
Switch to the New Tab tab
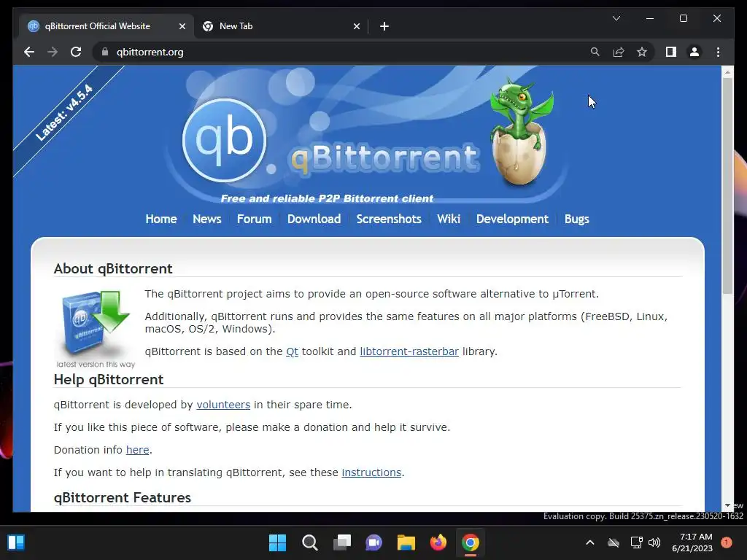(281, 26)
